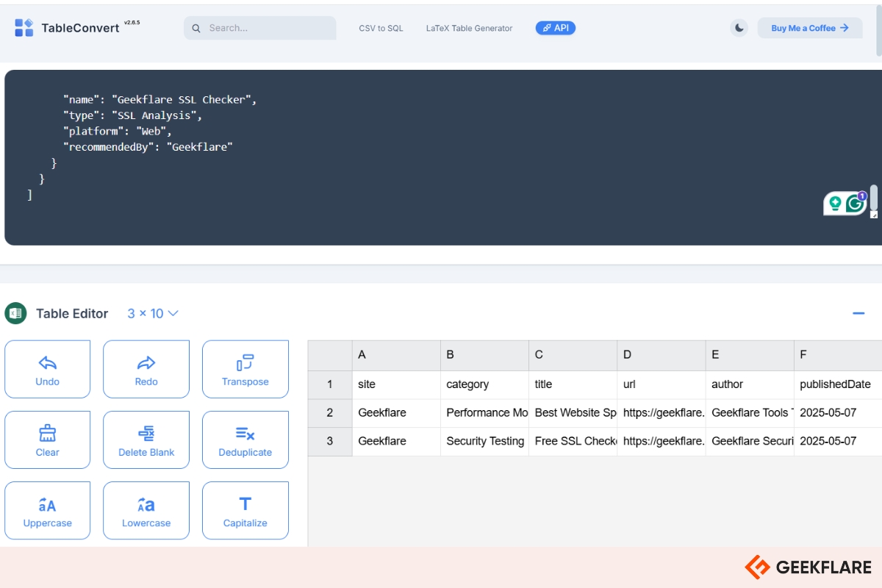This screenshot has height=588, width=882.
Task: Click the 'title' cell
Action: (573, 384)
